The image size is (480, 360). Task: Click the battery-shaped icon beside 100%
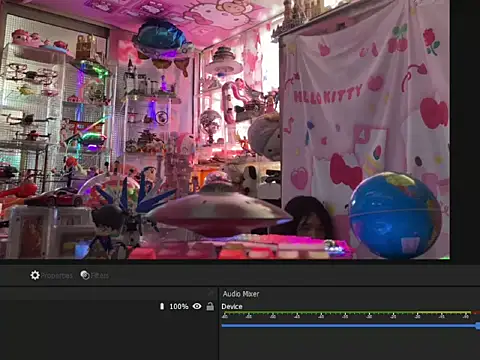click(x=162, y=306)
